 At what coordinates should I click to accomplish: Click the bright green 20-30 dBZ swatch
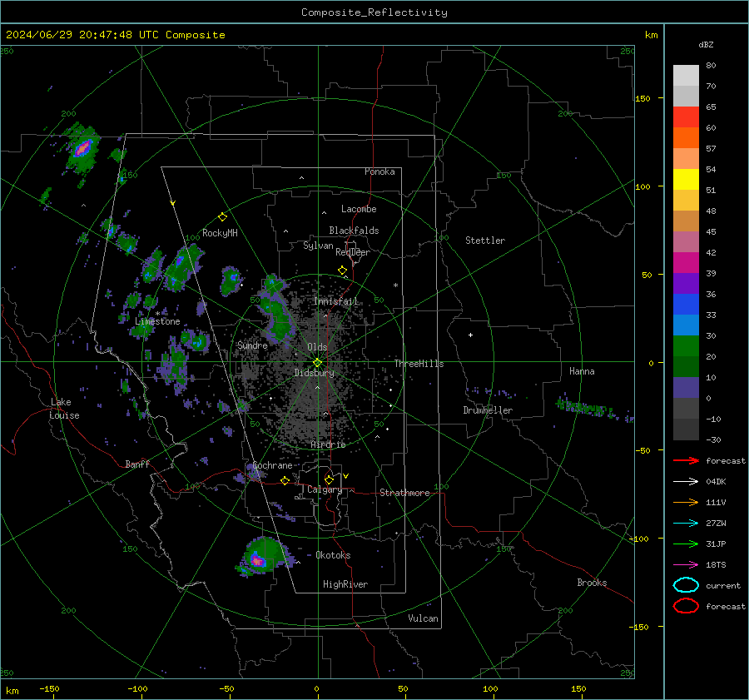[686, 345]
